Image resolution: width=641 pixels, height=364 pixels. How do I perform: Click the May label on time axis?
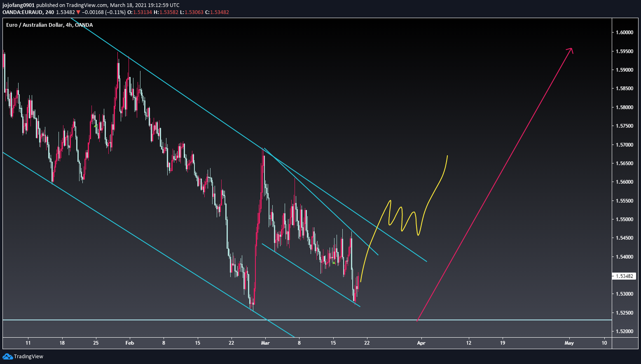click(569, 343)
